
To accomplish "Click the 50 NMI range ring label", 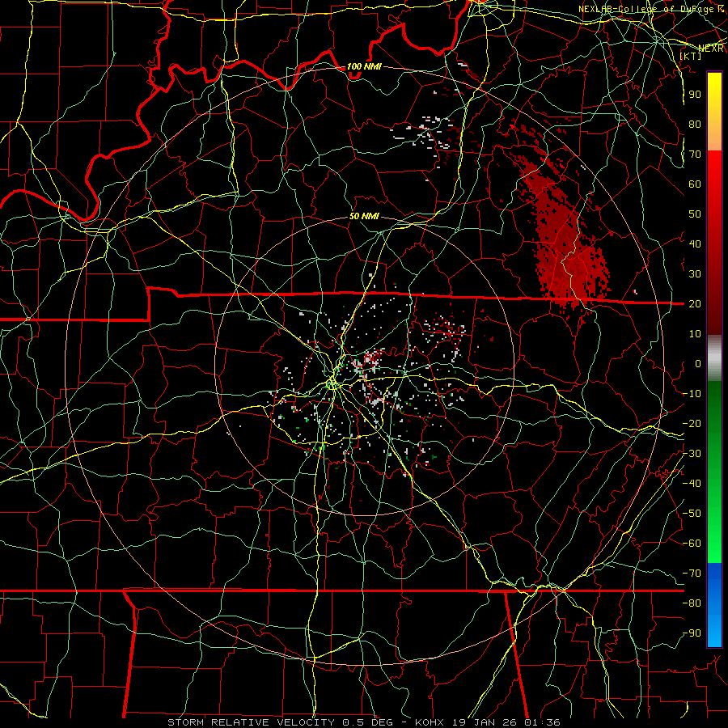I will [x=364, y=216].
